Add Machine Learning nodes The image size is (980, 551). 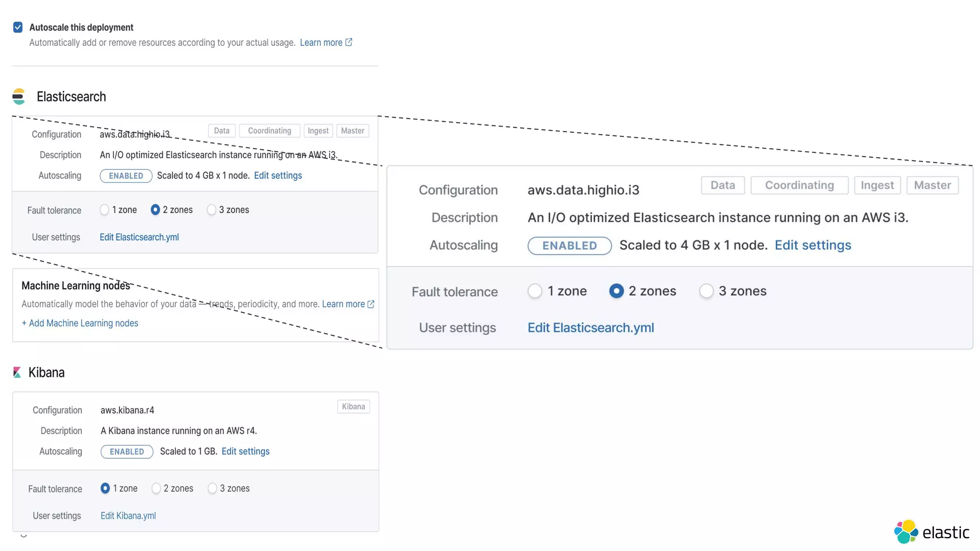(x=80, y=323)
